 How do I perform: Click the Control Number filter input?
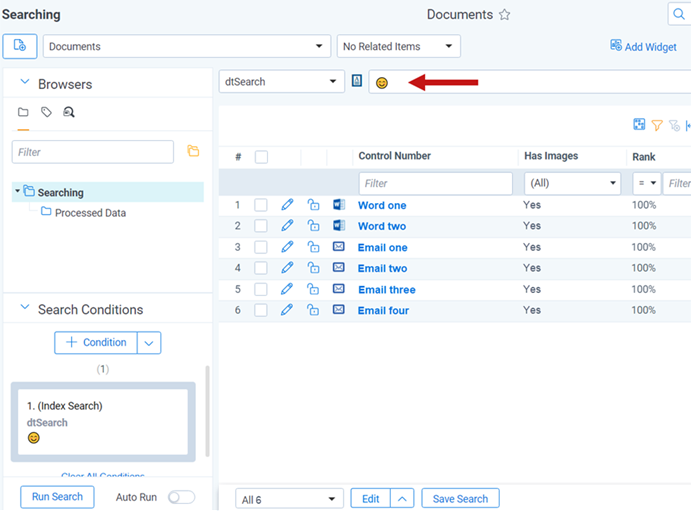tap(435, 183)
